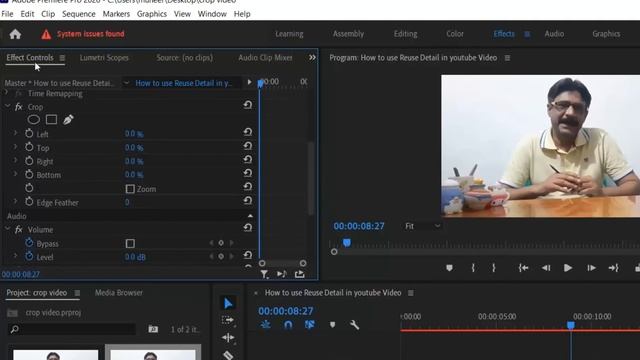Reset the Bottom crop parameter

247,173
